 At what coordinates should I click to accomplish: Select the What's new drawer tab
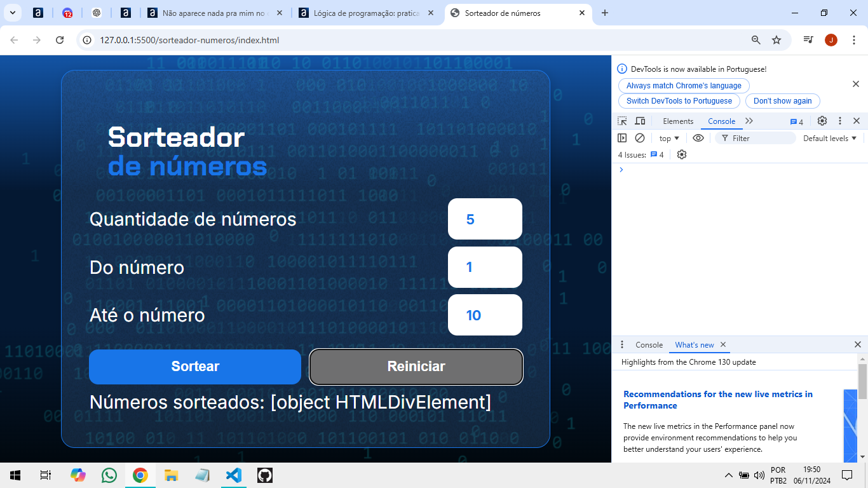pyautogui.click(x=694, y=344)
